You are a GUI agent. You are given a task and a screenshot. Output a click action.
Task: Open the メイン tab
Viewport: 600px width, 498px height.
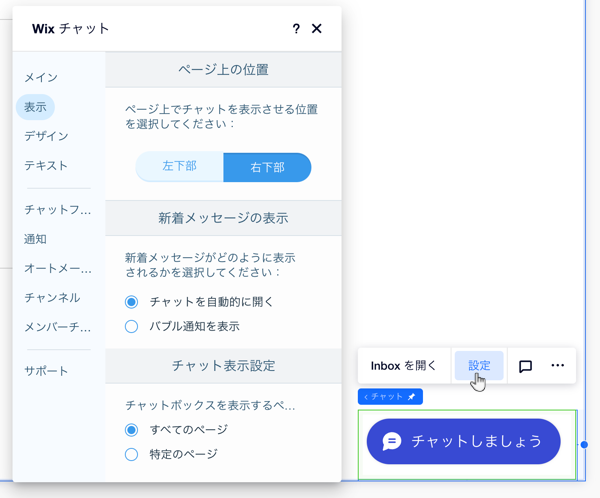(x=41, y=78)
